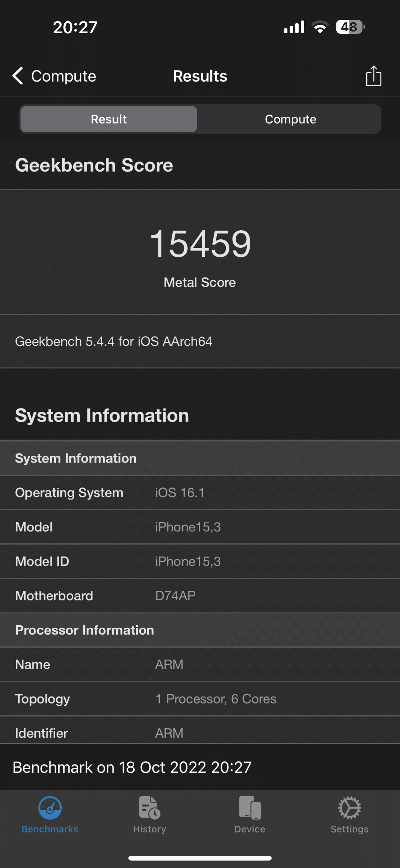Go back using the chevron arrow

(x=17, y=75)
